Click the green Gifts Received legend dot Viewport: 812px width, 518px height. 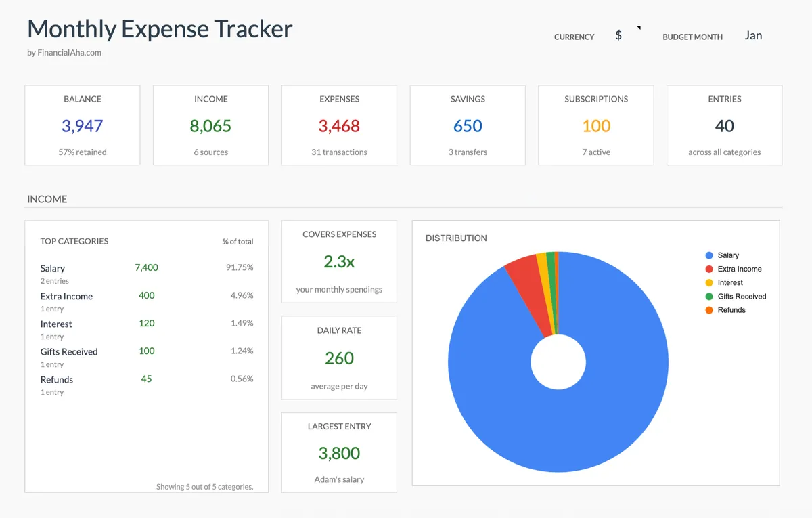coord(709,296)
